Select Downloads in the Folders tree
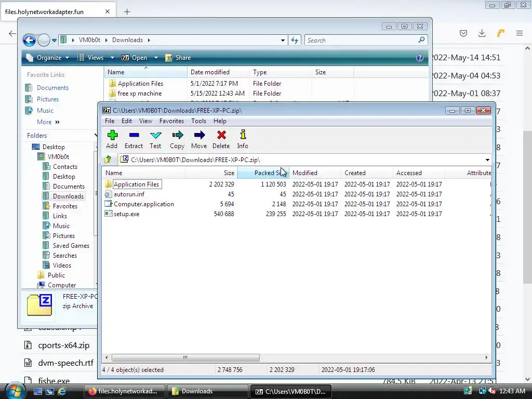The width and height of the screenshot is (532, 399). [x=68, y=196]
